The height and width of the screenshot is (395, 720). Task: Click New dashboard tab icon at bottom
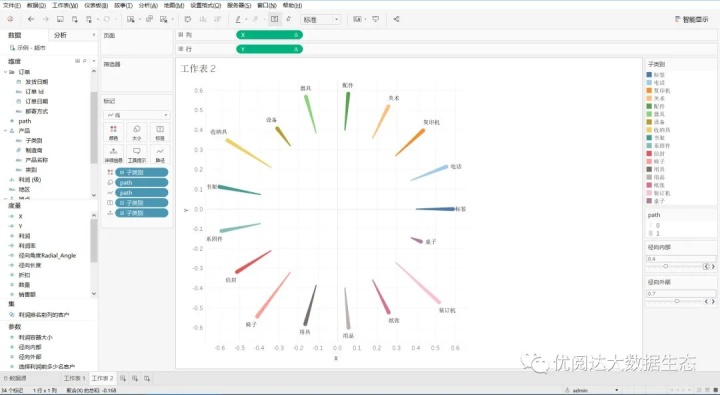[135, 378]
